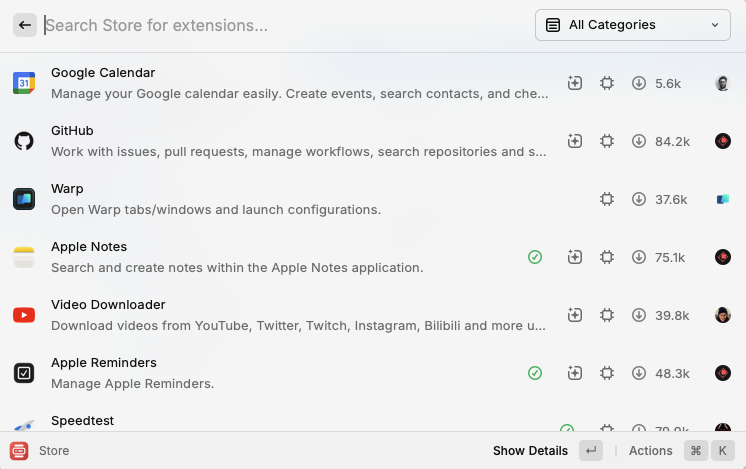Click the 5.6k download count

[x=668, y=84]
